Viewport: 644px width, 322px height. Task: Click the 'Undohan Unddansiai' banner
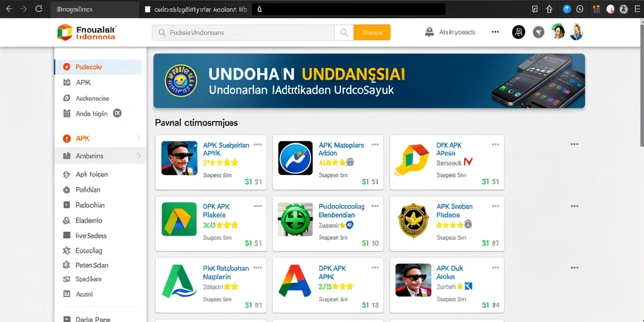pos(369,81)
